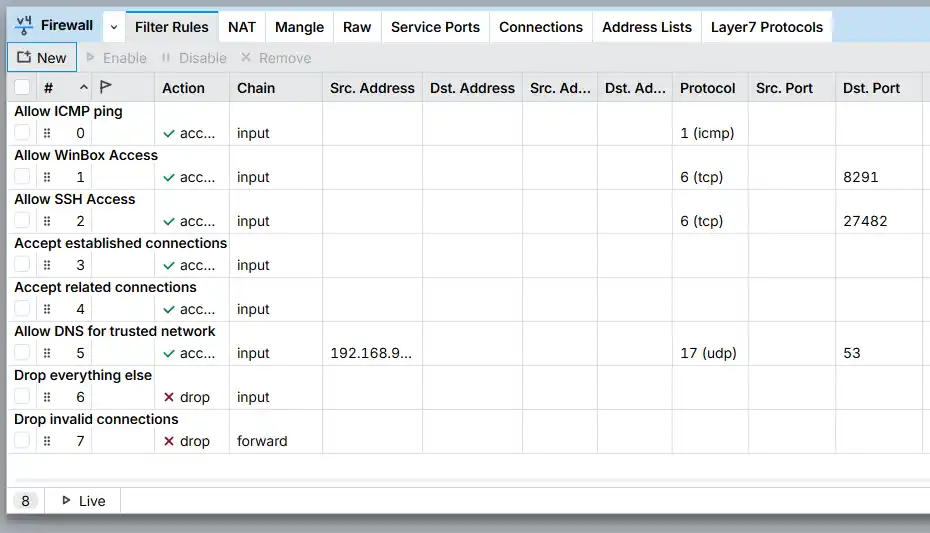Click the Firewall section icon
Image resolution: width=930 pixels, height=533 pixels.
tap(24, 25)
